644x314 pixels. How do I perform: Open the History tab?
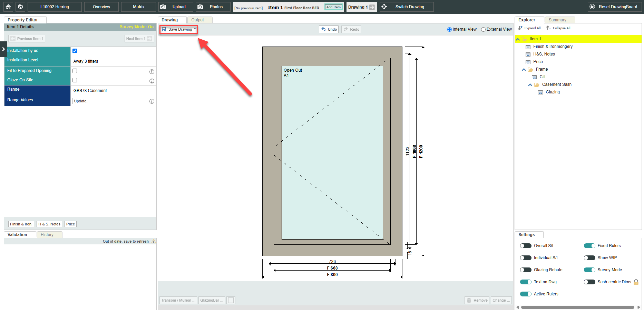[x=47, y=235]
